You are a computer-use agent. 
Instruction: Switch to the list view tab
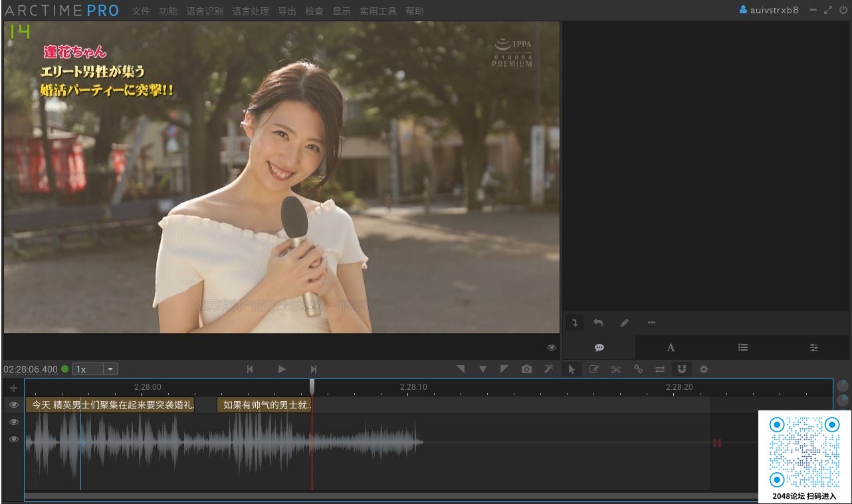click(x=743, y=347)
